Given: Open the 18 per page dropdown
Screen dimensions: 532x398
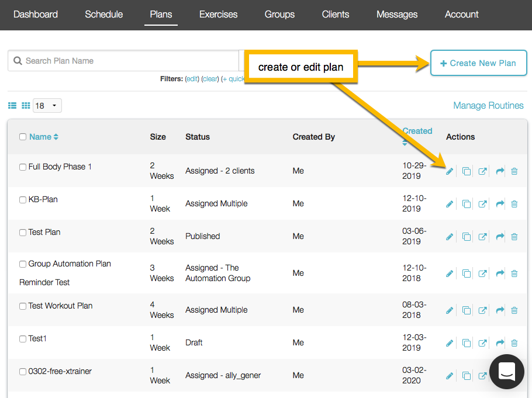Looking at the screenshot, I should (47, 106).
